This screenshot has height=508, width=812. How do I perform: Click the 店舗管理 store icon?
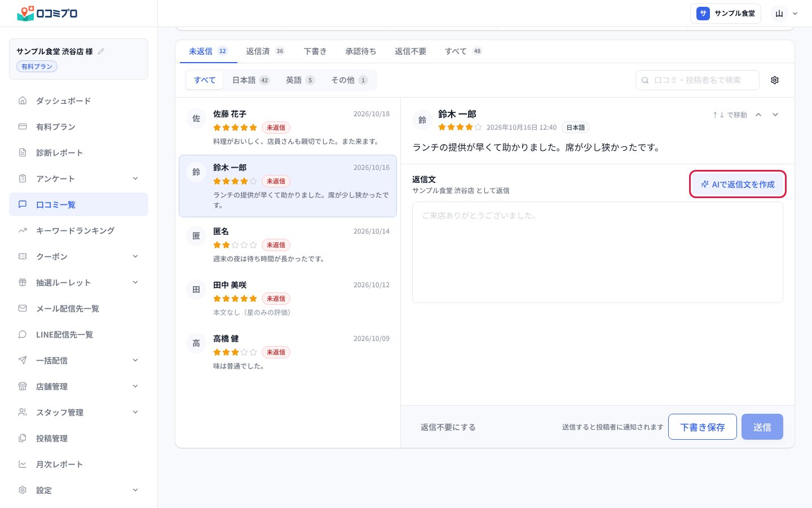(23, 386)
